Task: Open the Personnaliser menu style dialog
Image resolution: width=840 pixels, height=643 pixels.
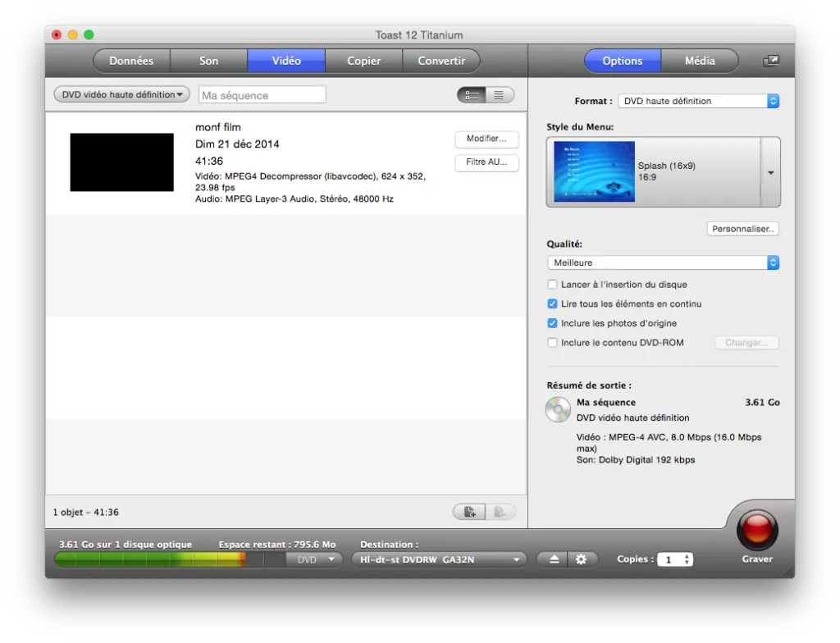Action: (x=742, y=228)
